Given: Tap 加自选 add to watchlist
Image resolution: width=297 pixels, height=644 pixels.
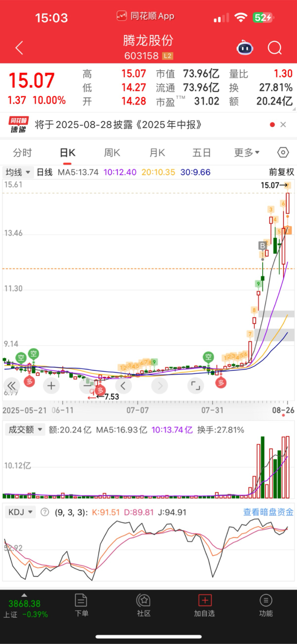Looking at the screenshot, I should [x=205, y=605].
